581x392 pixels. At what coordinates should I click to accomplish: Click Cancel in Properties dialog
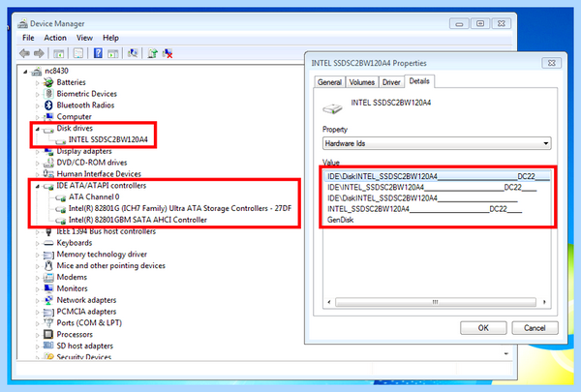535,328
